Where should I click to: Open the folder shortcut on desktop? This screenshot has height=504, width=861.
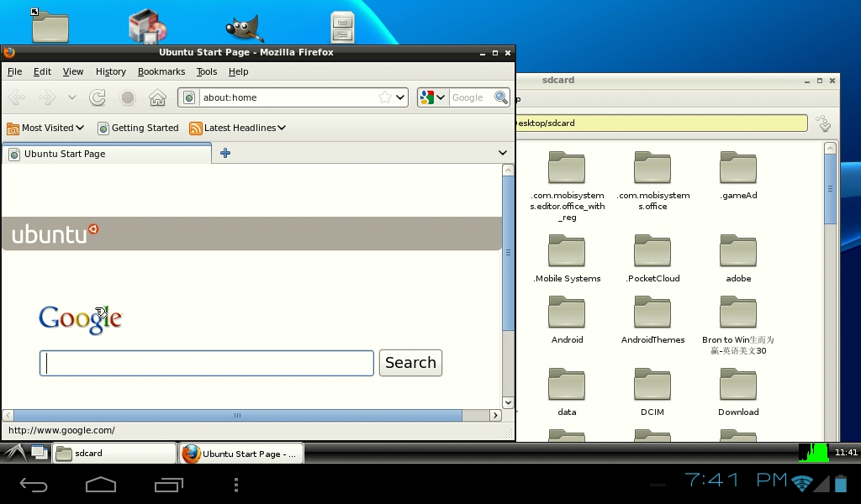pyautogui.click(x=50, y=26)
